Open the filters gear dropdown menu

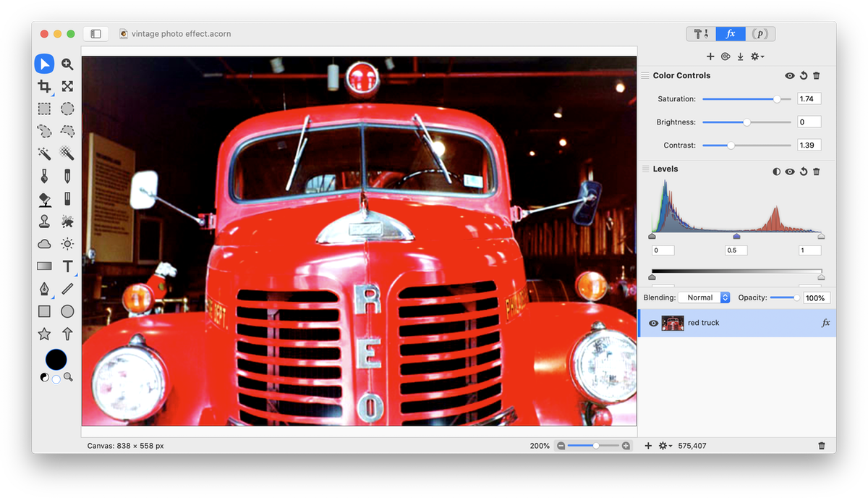[757, 56]
